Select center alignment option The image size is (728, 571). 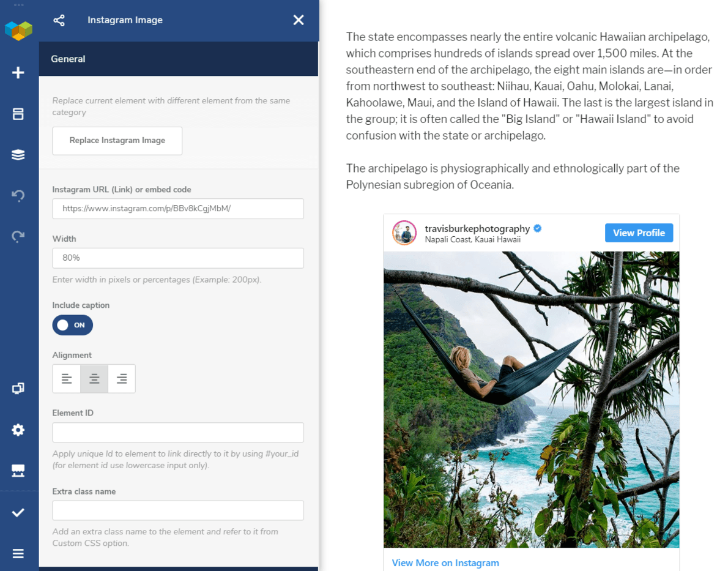[x=94, y=379]
